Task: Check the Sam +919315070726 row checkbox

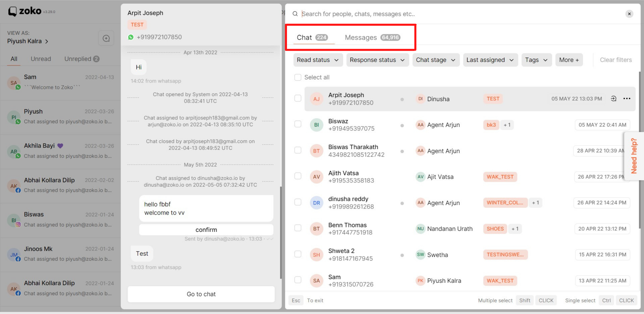Action: (298, 280)
